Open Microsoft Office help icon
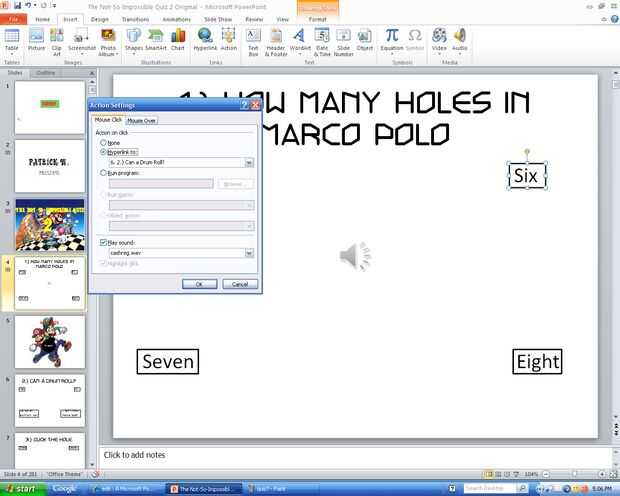The height and width of the screenshot is (496, 620). point(615,19)
